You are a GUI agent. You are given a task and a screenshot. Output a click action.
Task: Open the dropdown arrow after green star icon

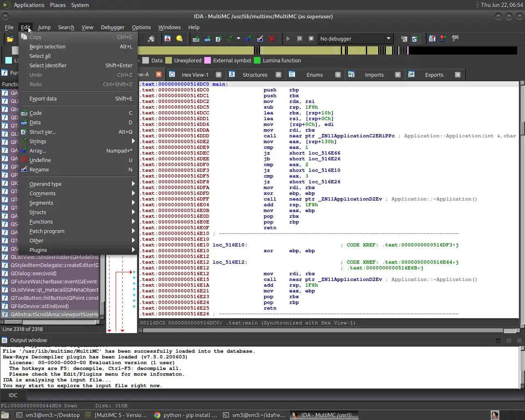(238, 39)
